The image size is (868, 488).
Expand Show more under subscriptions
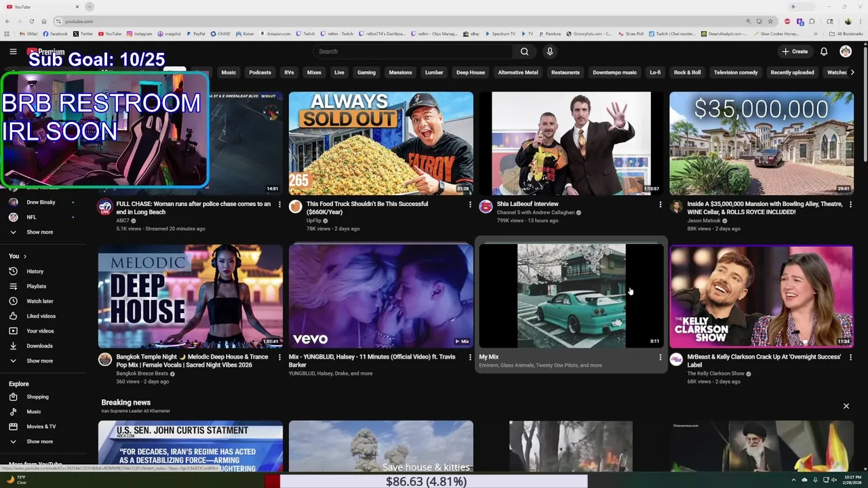[x=41, y=232]
